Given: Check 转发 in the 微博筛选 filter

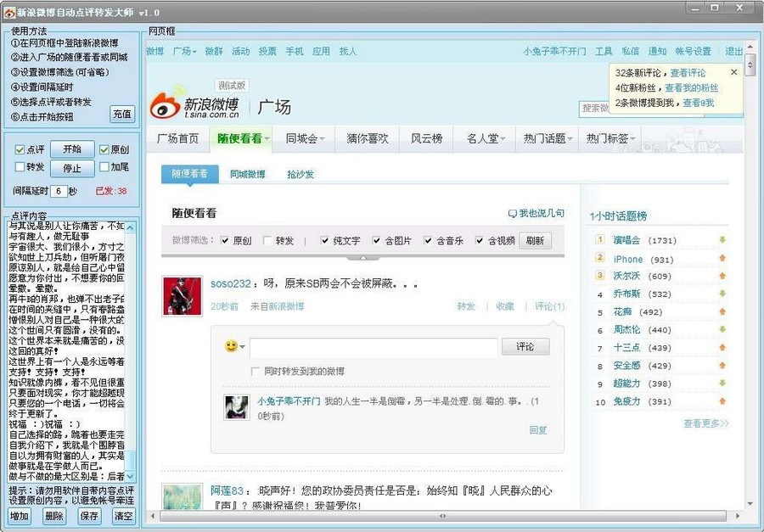Looking at the screenshot, I should [267, 240].
